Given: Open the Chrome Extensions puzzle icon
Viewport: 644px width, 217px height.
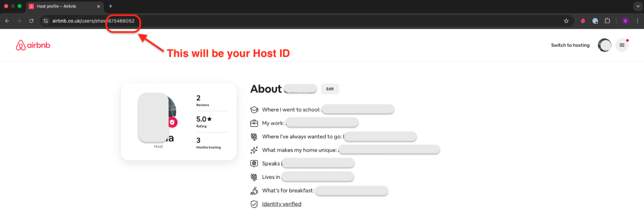Looking at the screenshot, I should pos(607,21).
